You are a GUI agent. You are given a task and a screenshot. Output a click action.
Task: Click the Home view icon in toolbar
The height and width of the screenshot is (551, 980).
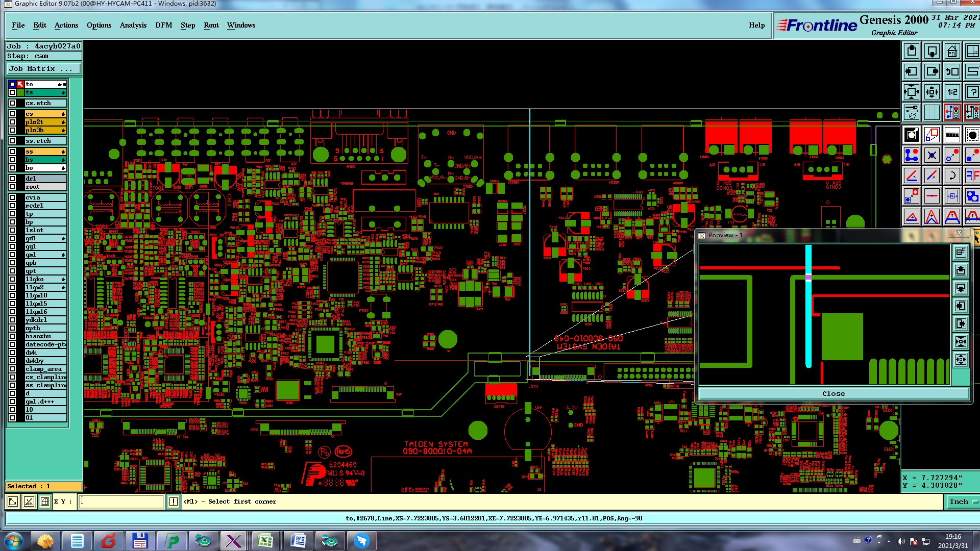click(x=952, y=52)
